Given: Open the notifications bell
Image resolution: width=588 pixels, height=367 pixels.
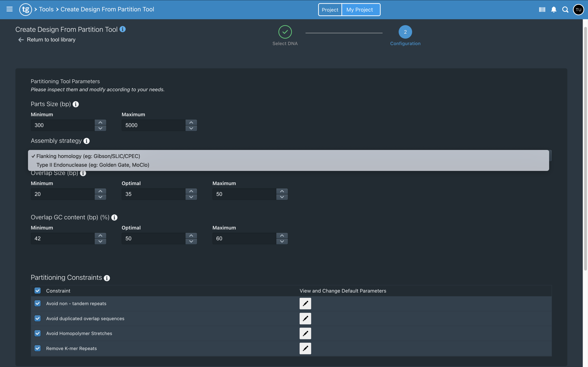Looking at the screenshot, I should [x=554, y=9].
